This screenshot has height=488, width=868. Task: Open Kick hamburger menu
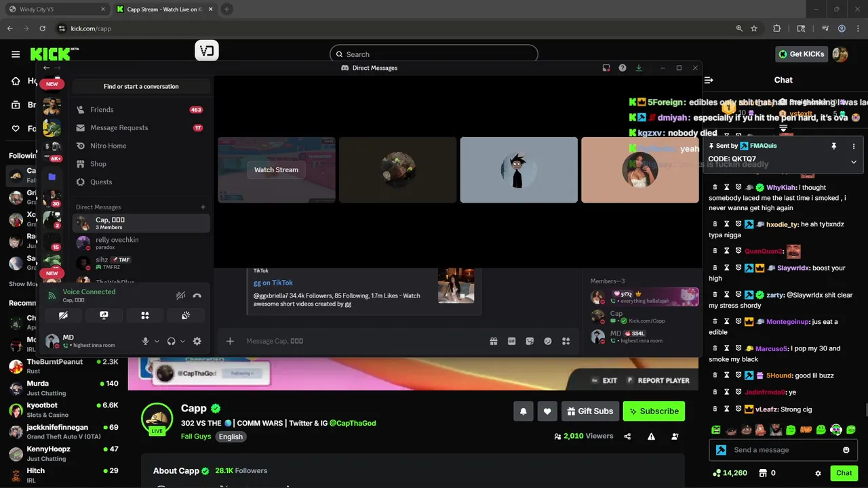click(x=16, y=54)
